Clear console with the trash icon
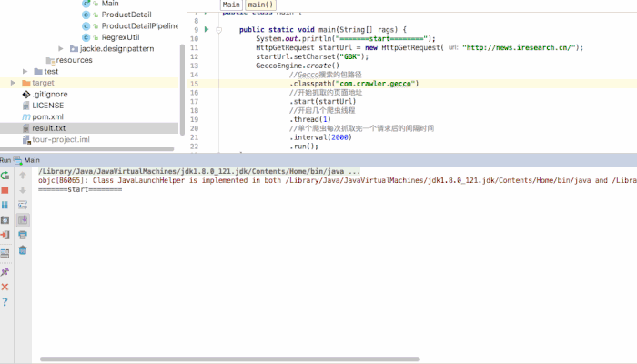This screenshot has height=364, width=637. click(23, 250)
